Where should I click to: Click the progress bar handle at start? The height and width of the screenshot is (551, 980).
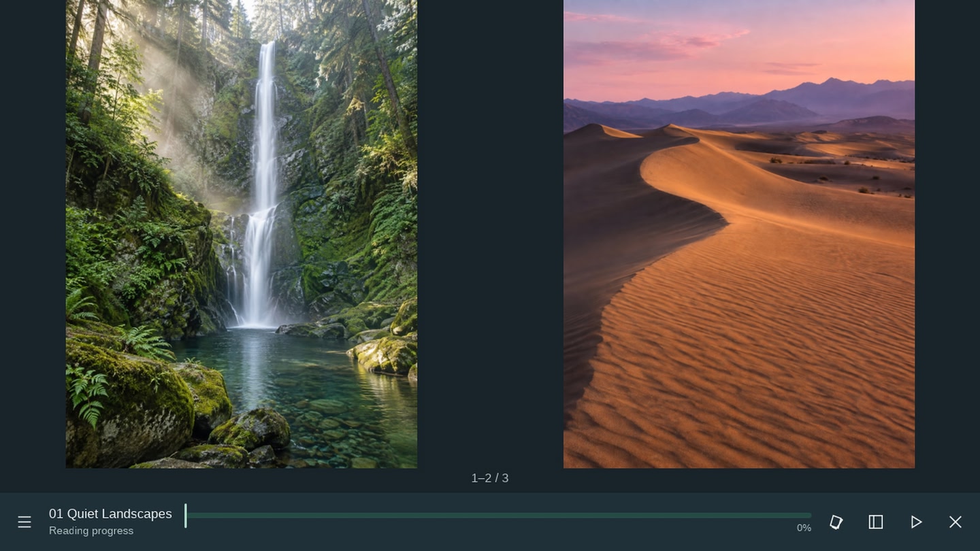tap(185, 516)
